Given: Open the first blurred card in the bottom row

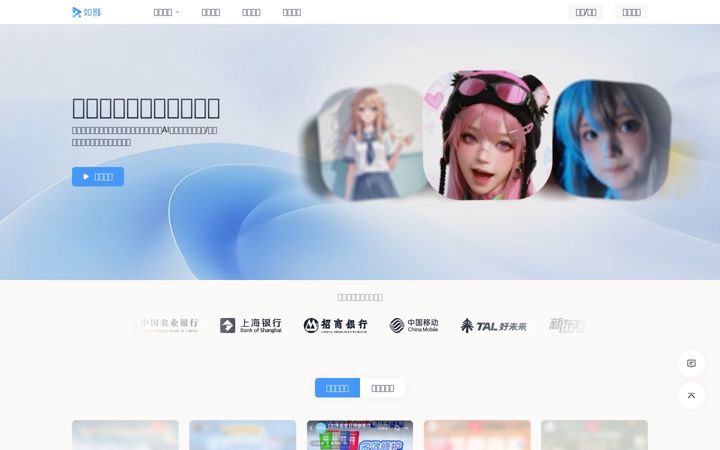Looking at the screenshot, I should 125,435.
